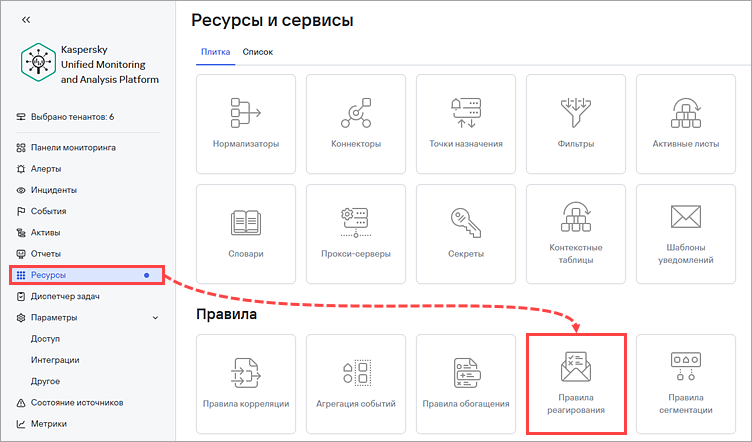752x442 pixels.
Task: Open the Алерты section label
Action: click(46, 169)
